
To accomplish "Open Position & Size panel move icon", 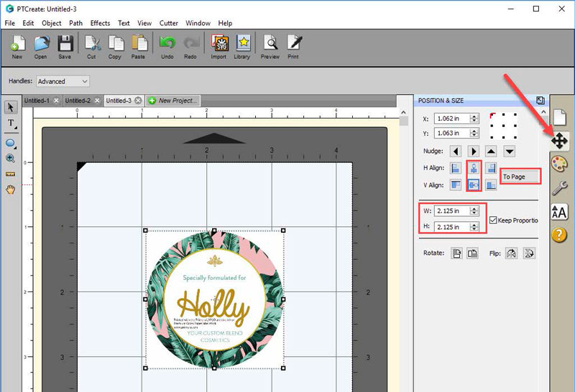I will (560, 141).
